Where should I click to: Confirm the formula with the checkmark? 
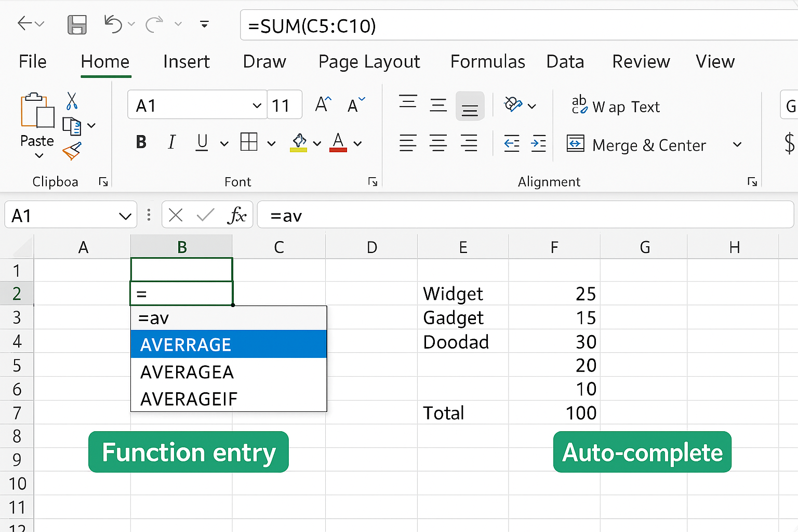click(x=206, y=215)
